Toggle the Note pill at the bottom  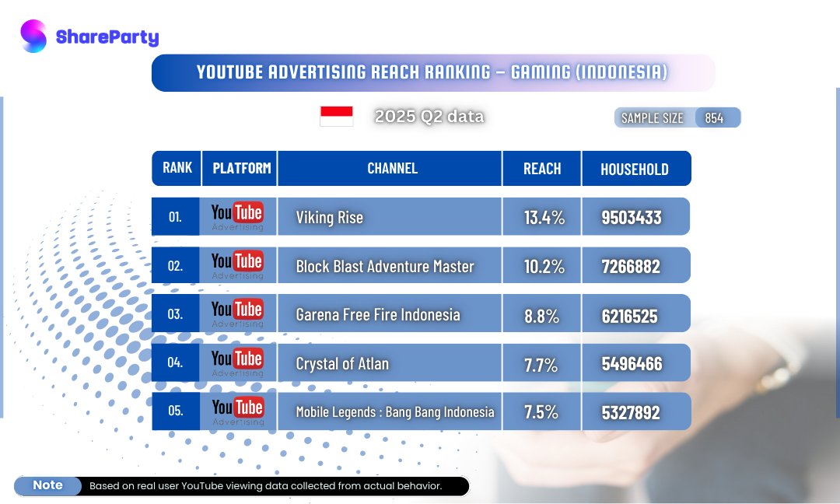pos(47,486)
